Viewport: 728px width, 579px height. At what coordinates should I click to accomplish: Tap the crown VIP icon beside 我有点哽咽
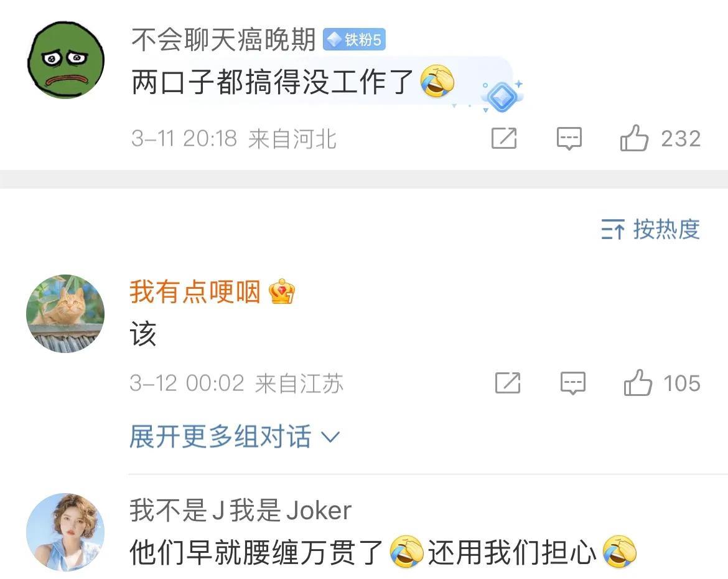[281, 291]
